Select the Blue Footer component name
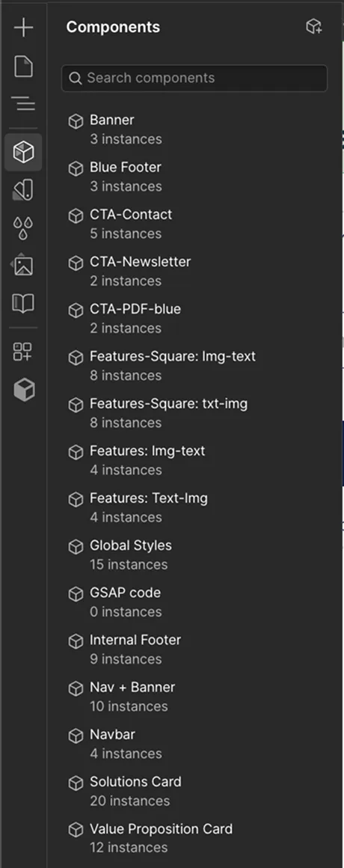This screenshot has width=344, height=868. 126,167
